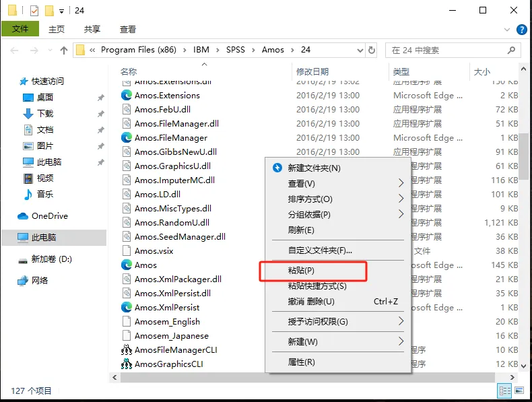Click the Amos.XmlPersist Edge file icon

127,307
